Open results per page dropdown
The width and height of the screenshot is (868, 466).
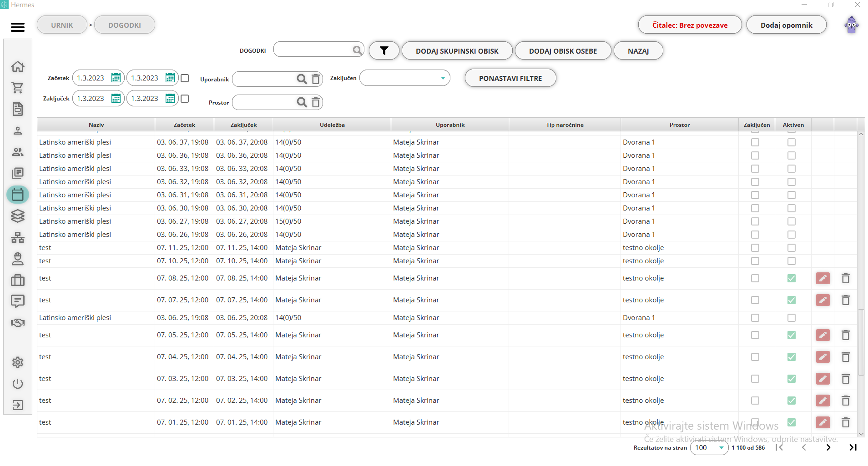click(x=709, y=447)
